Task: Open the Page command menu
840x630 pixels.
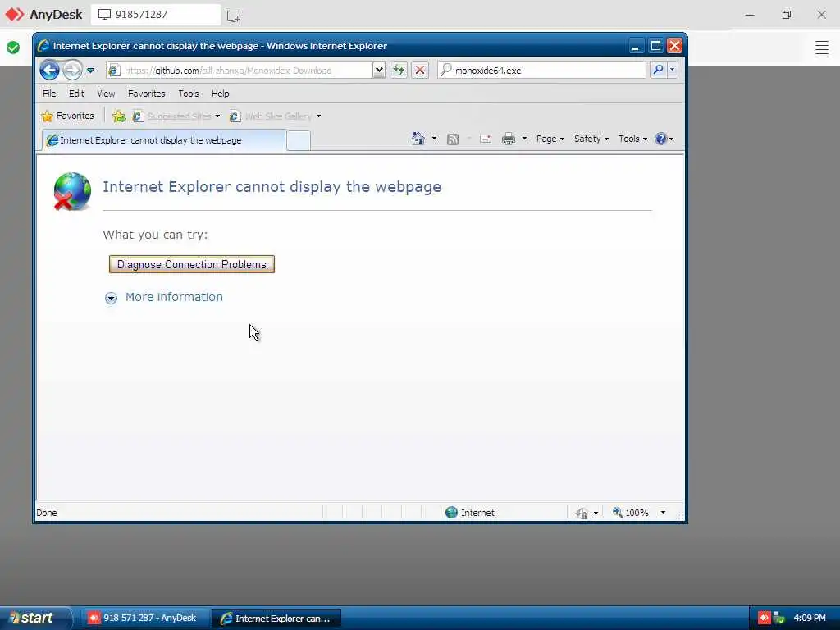Action: [550, 139]
